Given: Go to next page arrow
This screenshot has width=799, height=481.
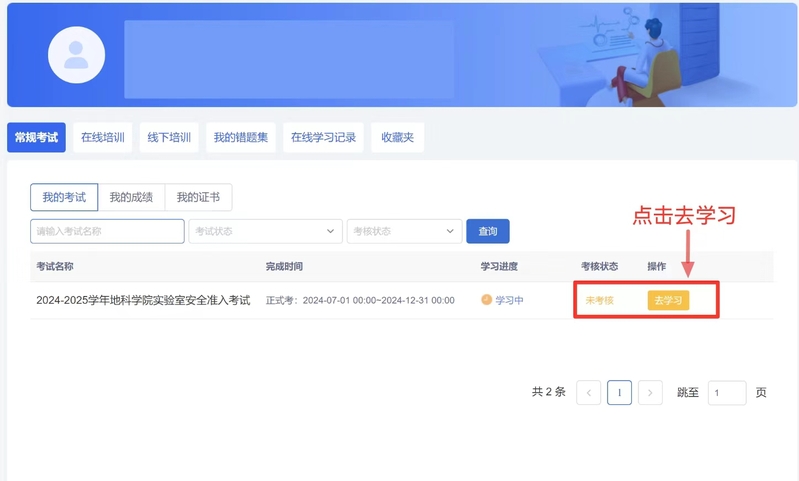Looking at the screenshot, I should [650, 393].
